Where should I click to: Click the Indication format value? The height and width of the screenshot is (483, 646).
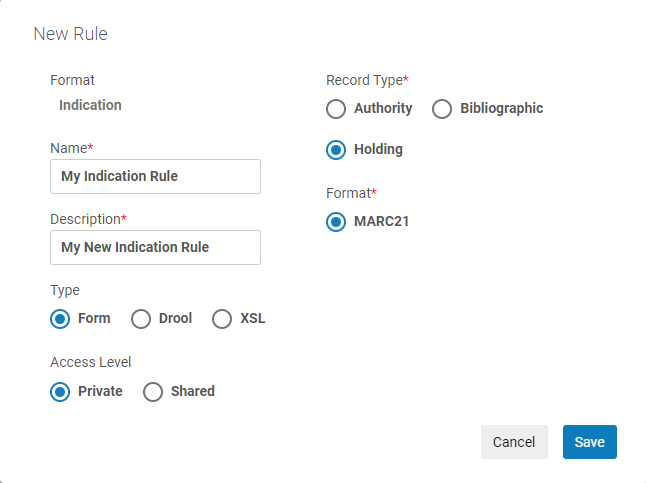point(90,105)
